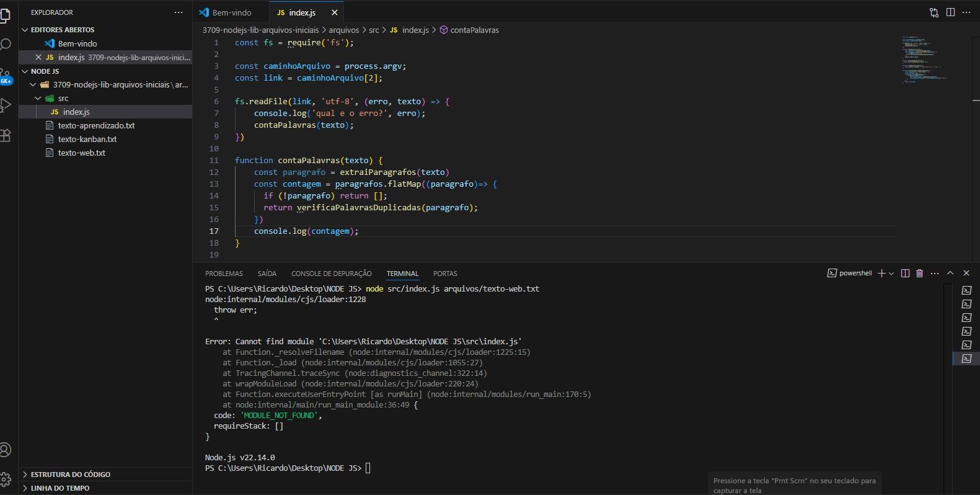Switch to the Bem-vindo tab

pos(231,12)
